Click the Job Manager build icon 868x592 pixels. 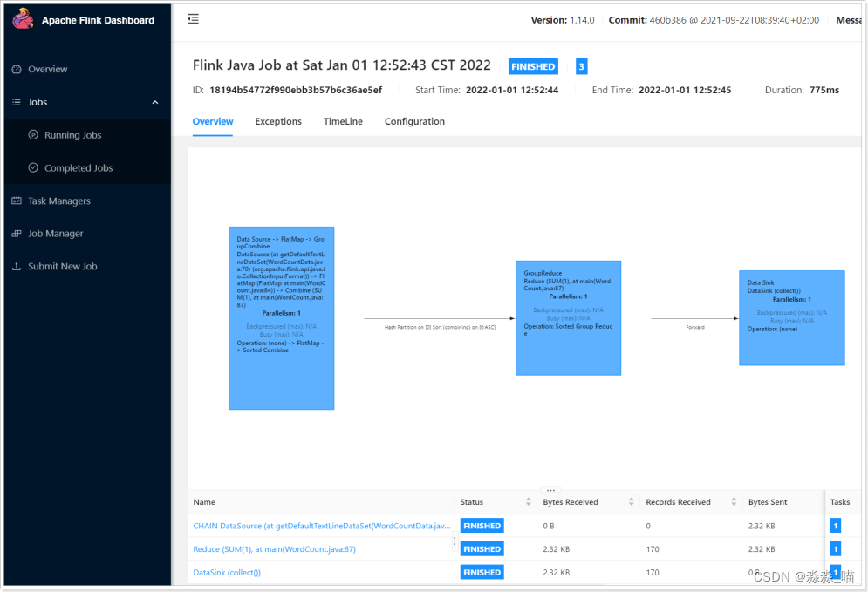tap(17, 234)
